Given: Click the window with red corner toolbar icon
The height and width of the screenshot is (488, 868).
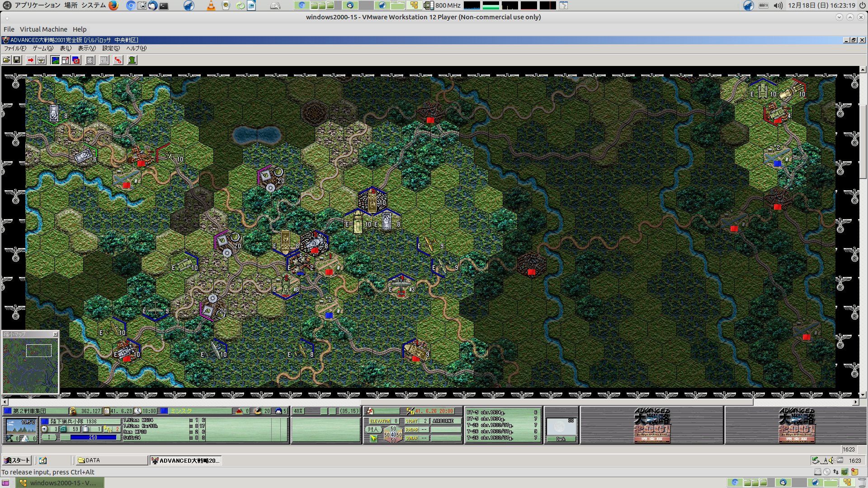Looking at the screenshot, I should [66, 60].
